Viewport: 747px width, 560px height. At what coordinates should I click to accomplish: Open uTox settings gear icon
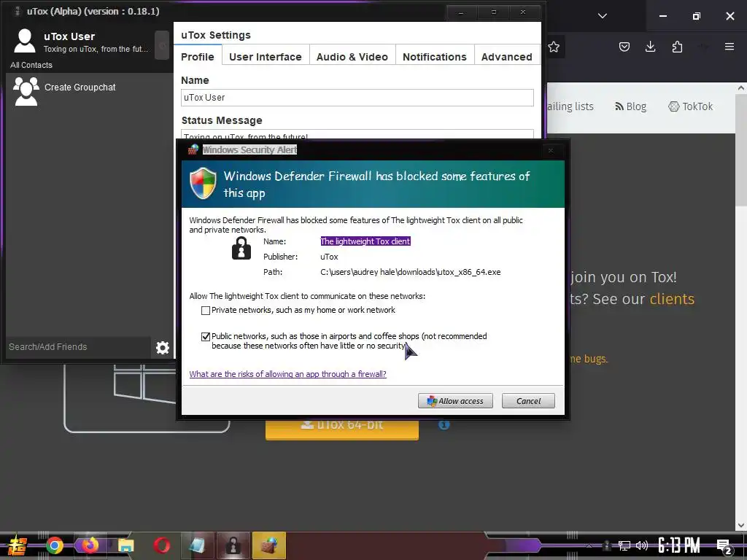tap(163, 348)
